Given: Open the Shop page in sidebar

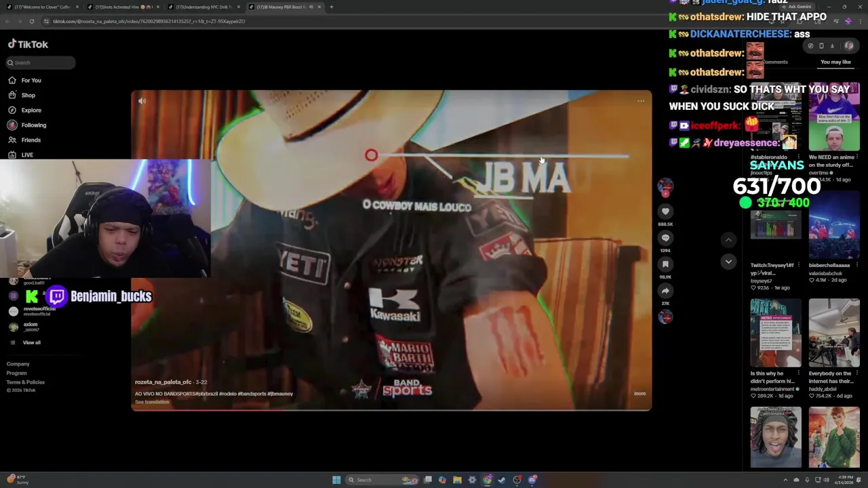Looking at the screenshot, I should (x=22, y=95).
